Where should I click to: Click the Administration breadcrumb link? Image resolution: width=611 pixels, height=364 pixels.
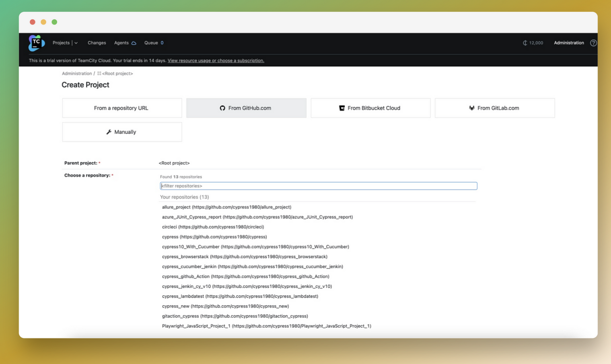[77, 74]
